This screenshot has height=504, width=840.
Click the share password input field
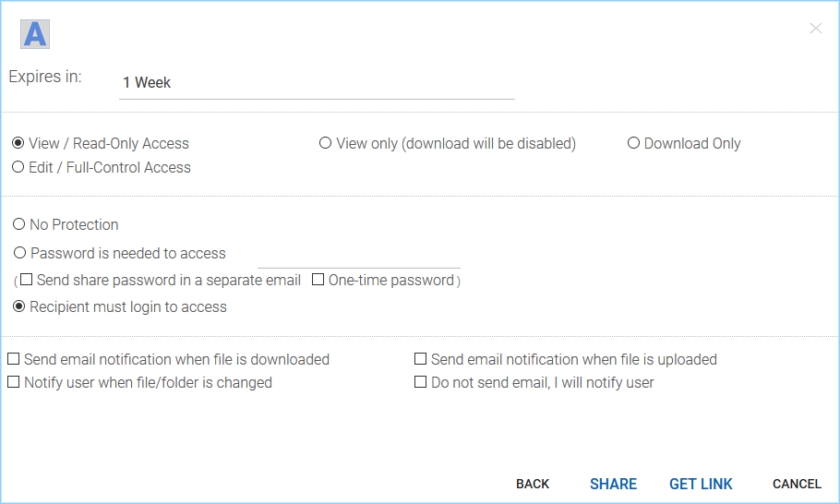click(x=359, y=258)
